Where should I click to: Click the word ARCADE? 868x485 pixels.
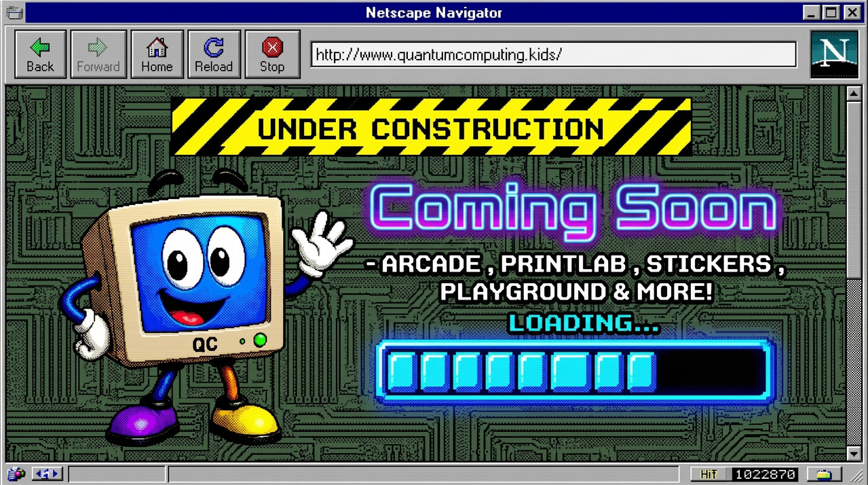tap(432, 264)
